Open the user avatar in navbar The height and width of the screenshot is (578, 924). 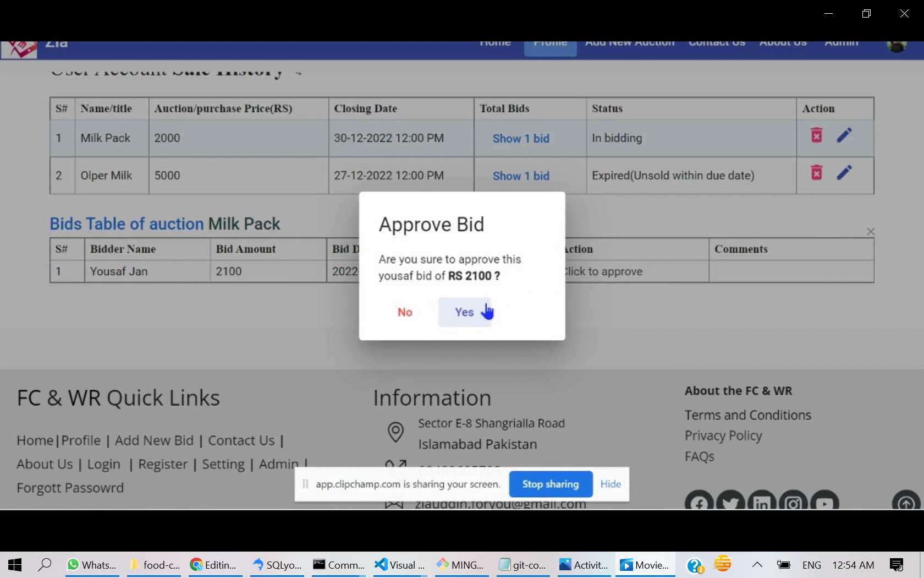pos(897,45)
